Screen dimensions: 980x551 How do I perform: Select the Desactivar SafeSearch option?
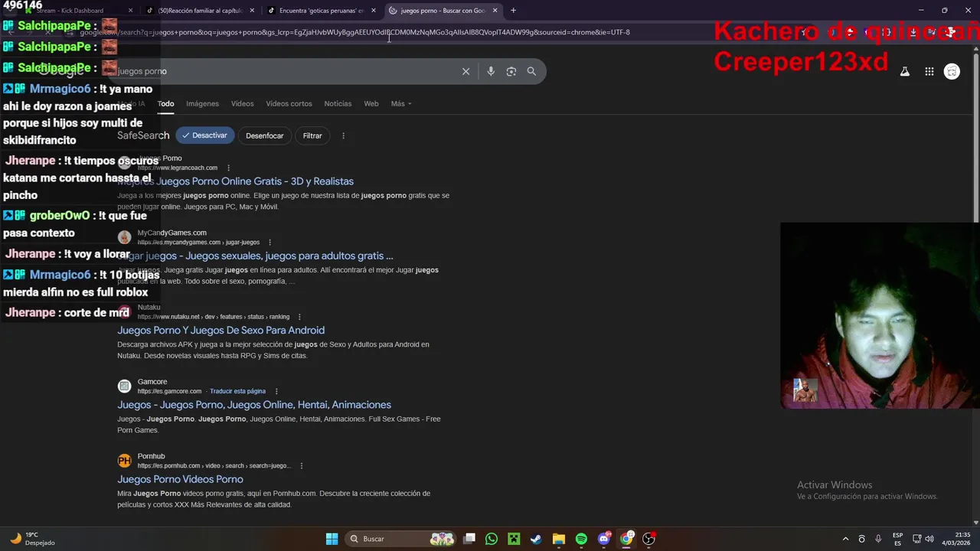point(204,135)
